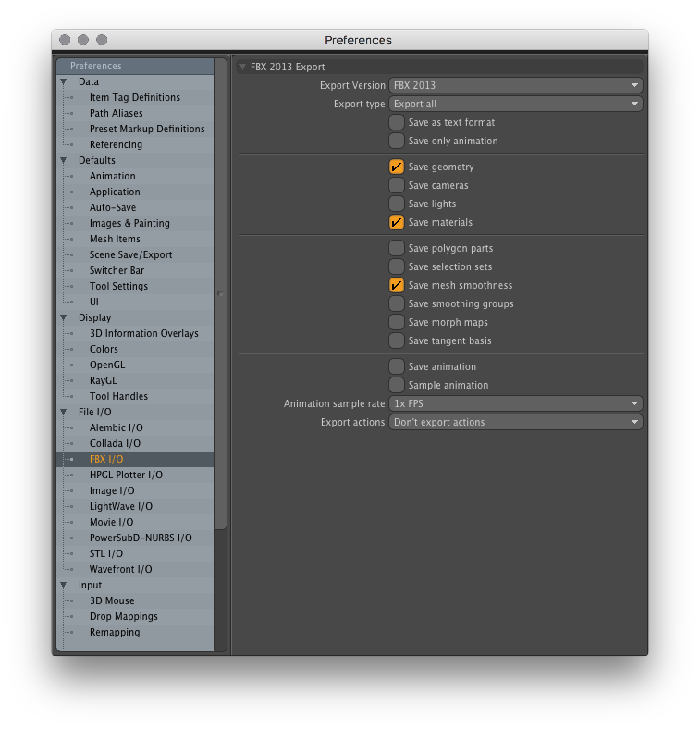
Task: Open Drop Mappings preferences
Action: (135, 617)
